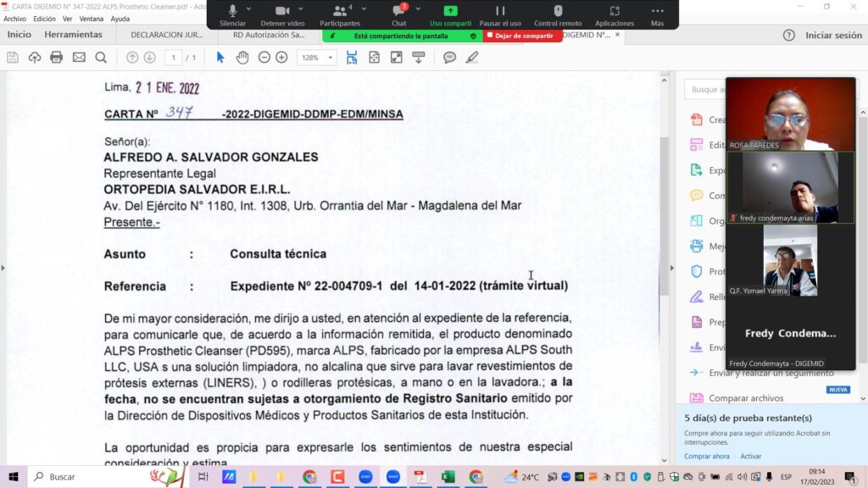868x488 pixels.
Task: Open Excel from the taskbar
Action: [x=448, y=476]
